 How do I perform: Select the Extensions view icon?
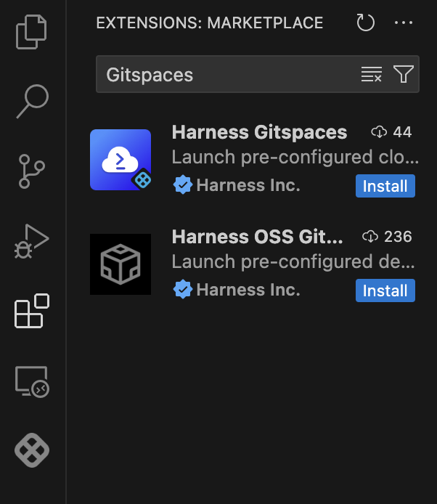point(32,311)
